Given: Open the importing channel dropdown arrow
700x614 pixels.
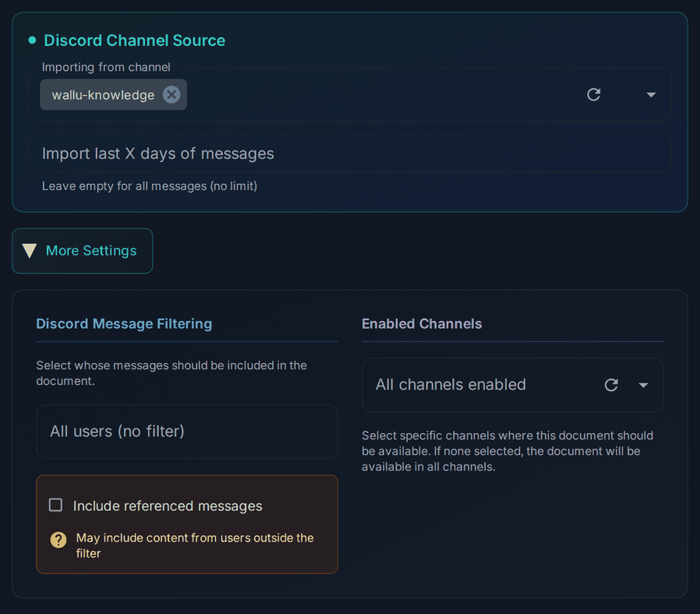Looking at the screenshot, I should (651, 94).
